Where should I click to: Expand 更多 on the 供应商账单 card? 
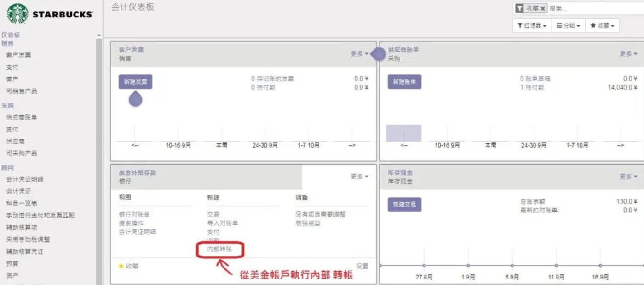pos(628,54)
